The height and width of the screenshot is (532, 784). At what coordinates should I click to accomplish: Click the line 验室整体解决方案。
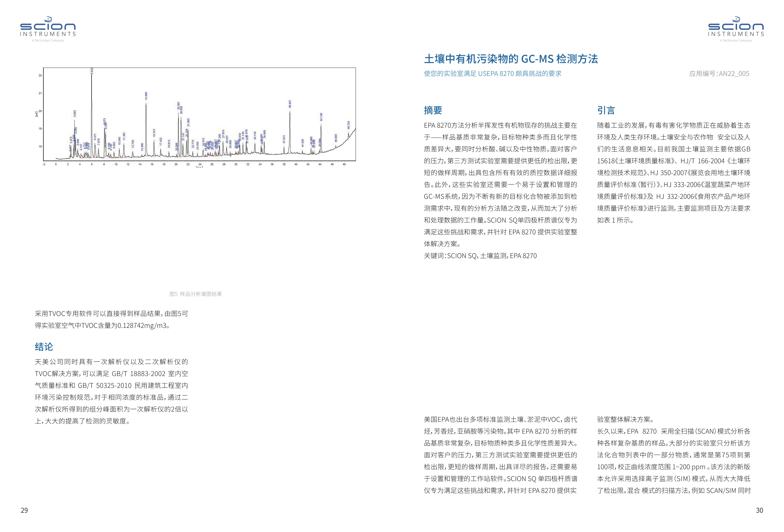click(x=625, y=419)
